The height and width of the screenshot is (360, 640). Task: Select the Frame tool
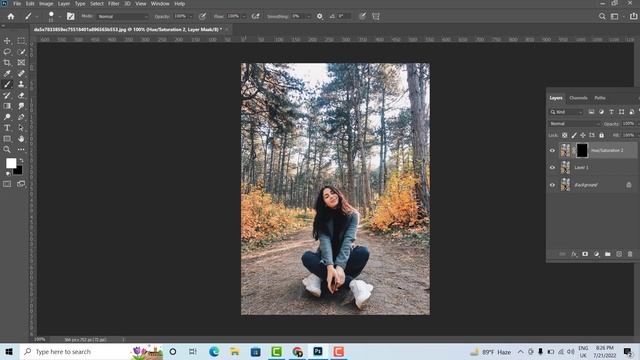(x=21, y=62)
